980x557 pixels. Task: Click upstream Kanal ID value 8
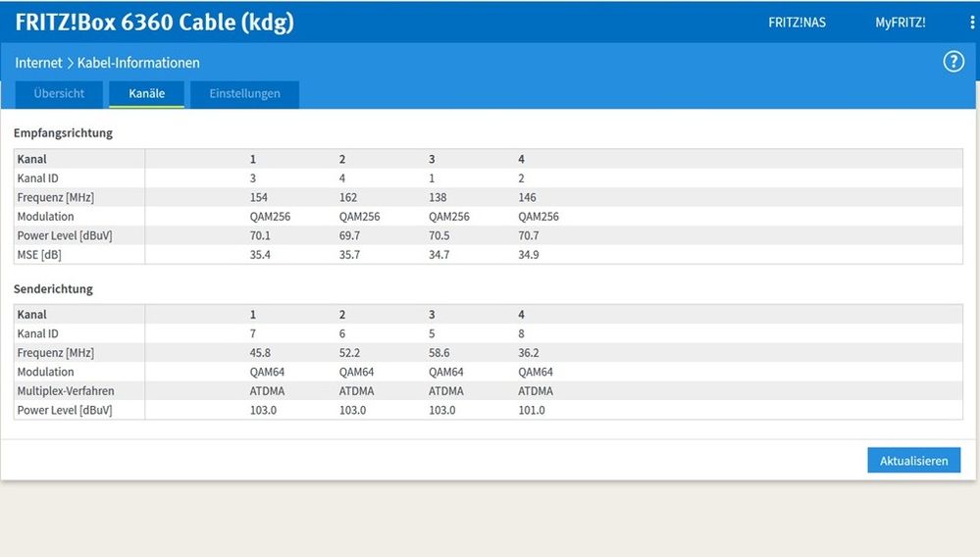(521, 333)
